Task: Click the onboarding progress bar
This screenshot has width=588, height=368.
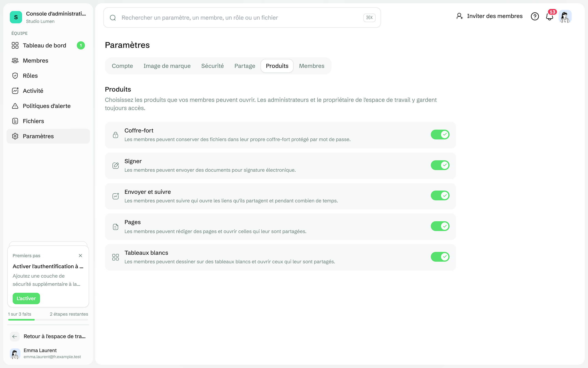Action: (x=48, y=320)
